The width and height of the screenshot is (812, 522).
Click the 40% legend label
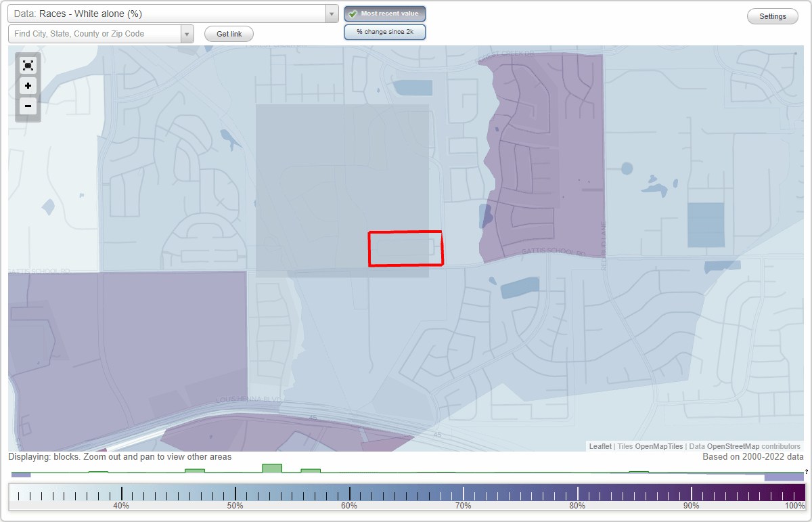pos(121,506)
